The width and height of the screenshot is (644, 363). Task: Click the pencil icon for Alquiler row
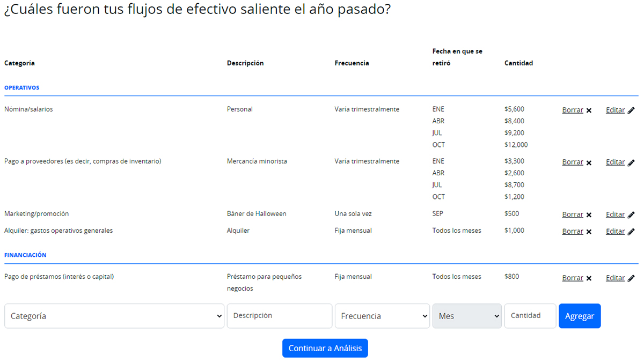pyautogui.click(x=631, y=232)
